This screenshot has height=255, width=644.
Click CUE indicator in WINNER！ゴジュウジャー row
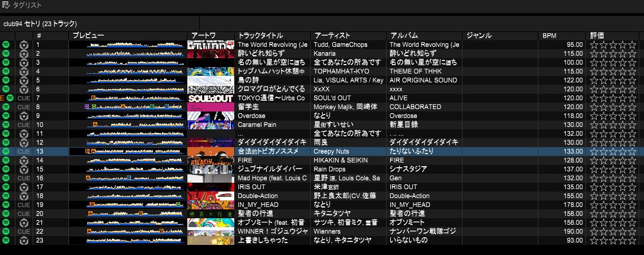[24, 232]
